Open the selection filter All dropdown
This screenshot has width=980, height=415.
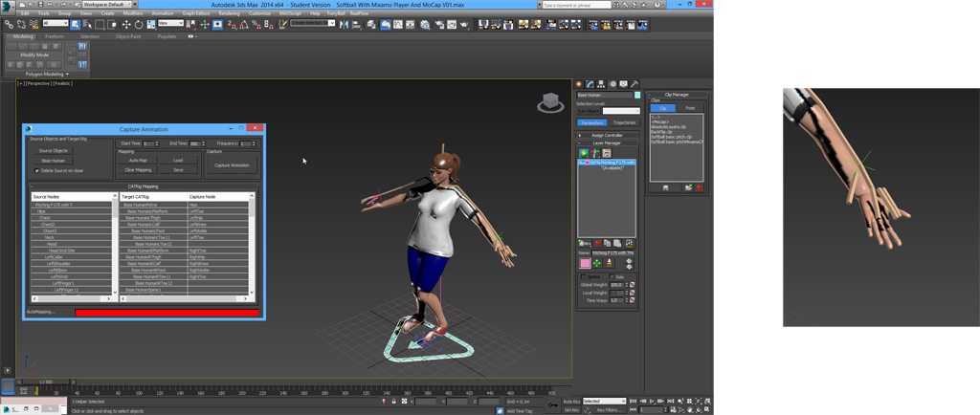(x=55, y=24)
